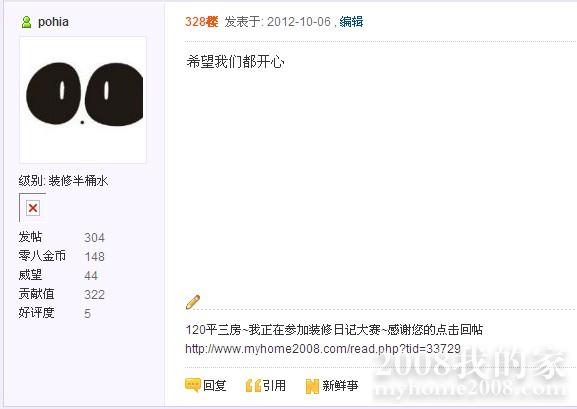Click the orange reply speech bubble icon
The height and width of the screenshot is (409, 577).
192,385
